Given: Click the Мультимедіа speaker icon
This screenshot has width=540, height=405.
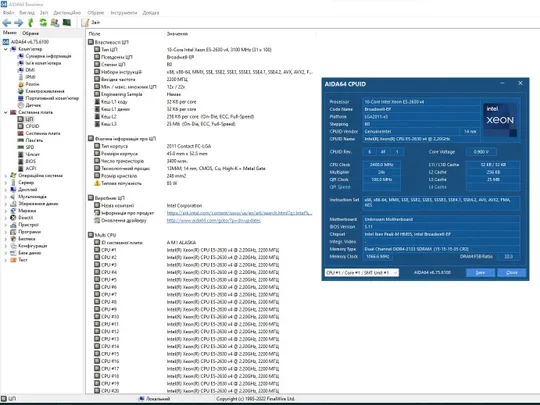Looking at the screenshot, I should 13,196.
